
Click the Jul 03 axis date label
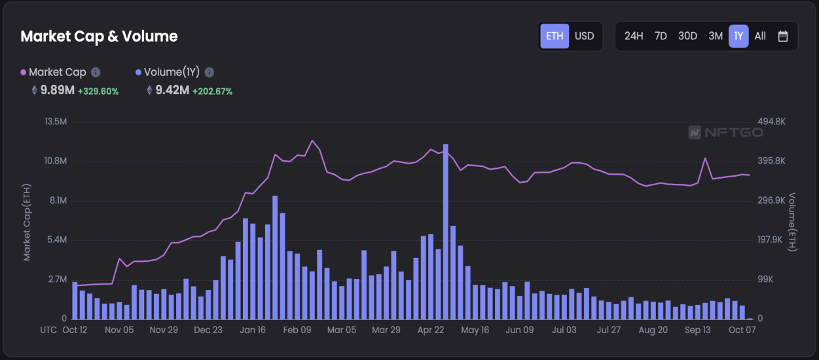564,330
